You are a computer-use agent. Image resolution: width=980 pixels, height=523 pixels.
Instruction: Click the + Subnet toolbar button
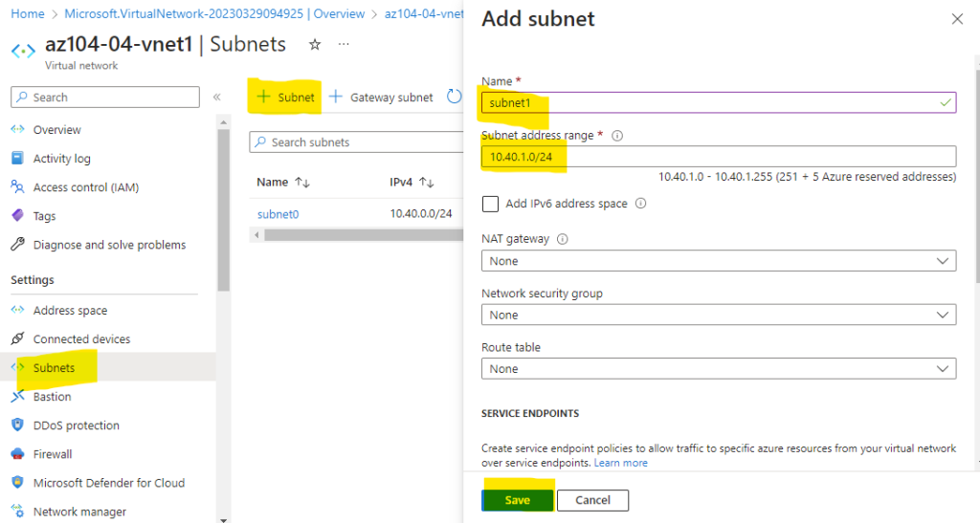(285, 97)
